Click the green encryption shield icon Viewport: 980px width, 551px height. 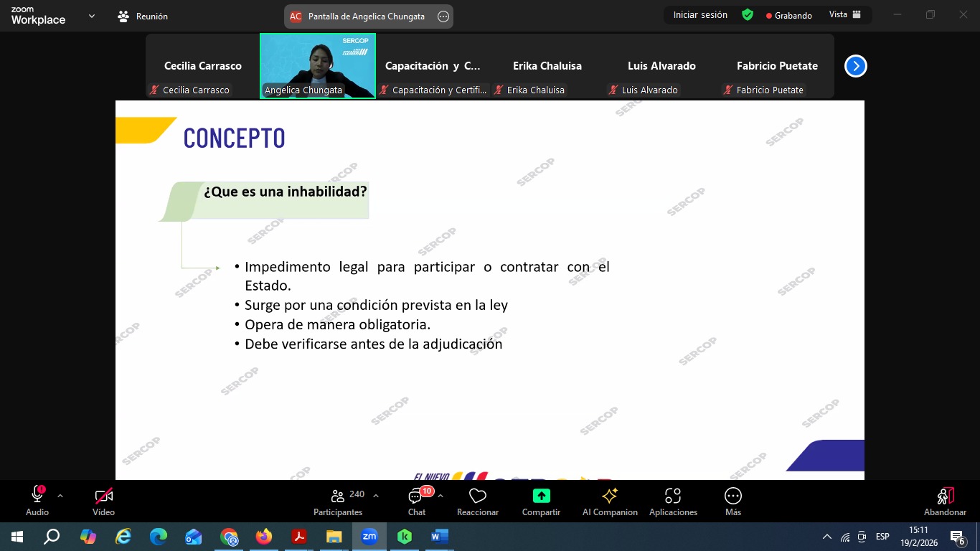748,15
